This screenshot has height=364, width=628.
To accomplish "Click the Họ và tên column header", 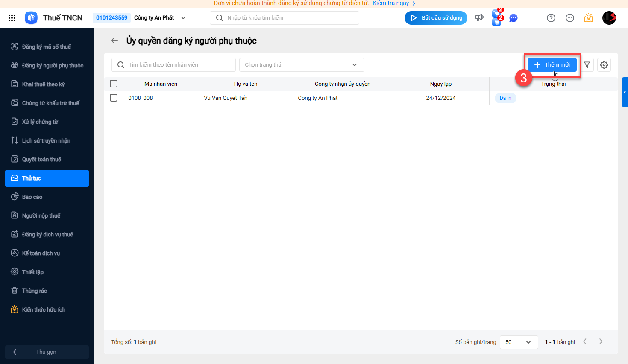I will [x=246, y=84].
